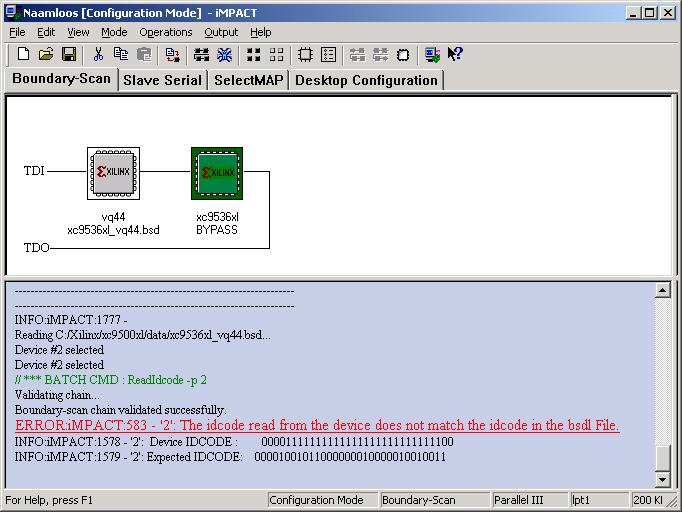Save with the floppy disk icon
The image size is (682, 512).
tap(69, 54)
